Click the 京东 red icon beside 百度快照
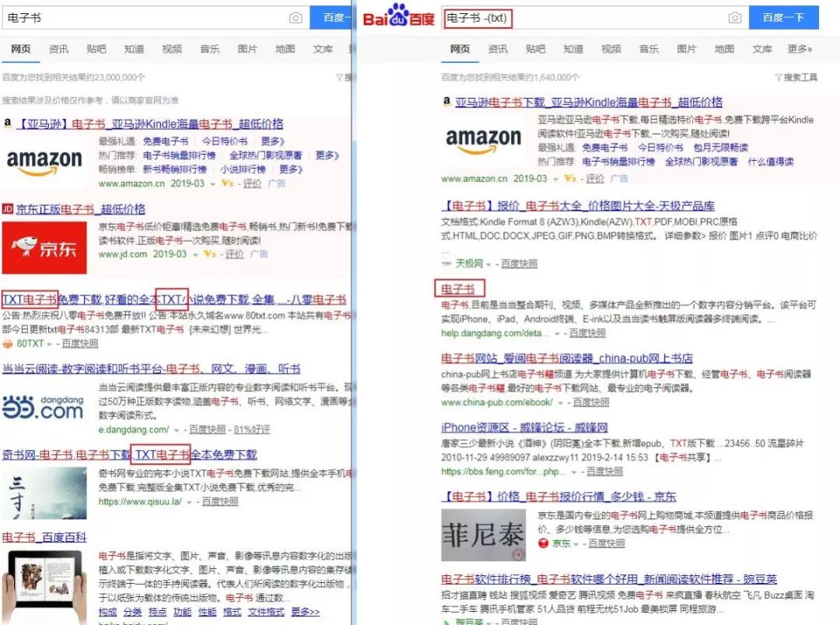 (x=543, y=543)
